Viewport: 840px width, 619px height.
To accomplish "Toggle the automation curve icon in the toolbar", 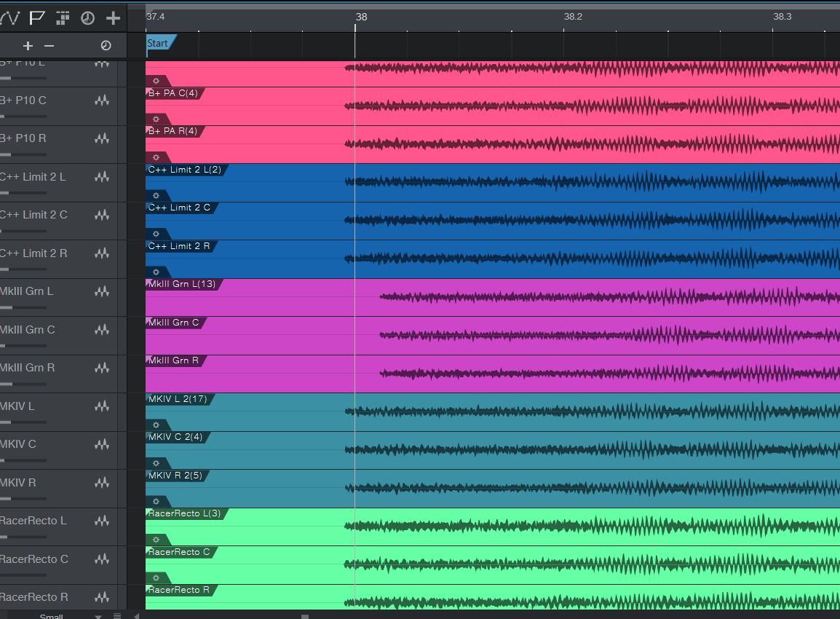I will pos(9,18).
